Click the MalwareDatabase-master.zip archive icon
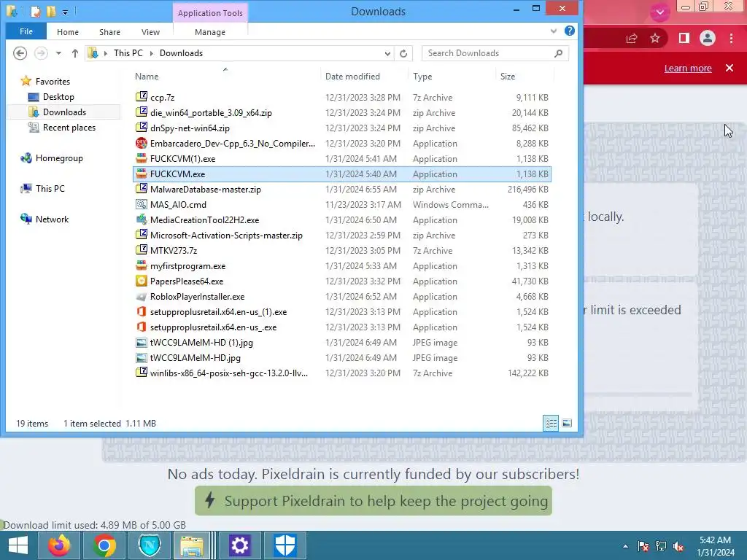 tap(141, 189)
